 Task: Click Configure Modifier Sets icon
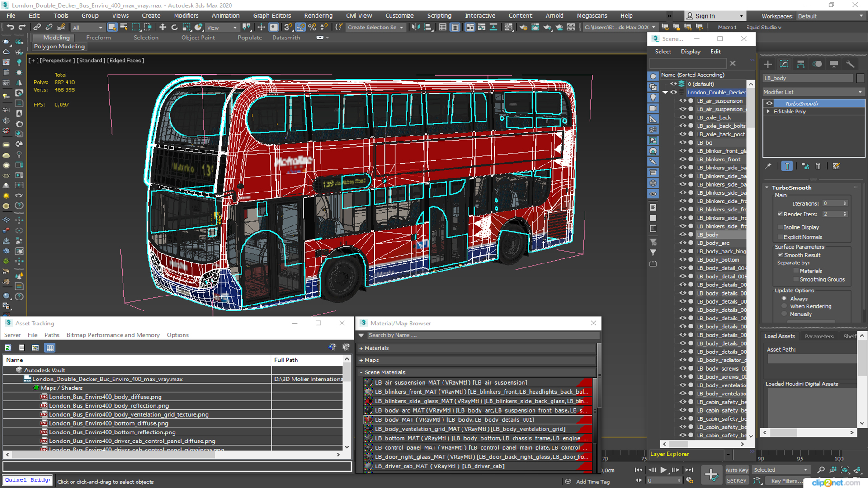[x=836, y=166]
